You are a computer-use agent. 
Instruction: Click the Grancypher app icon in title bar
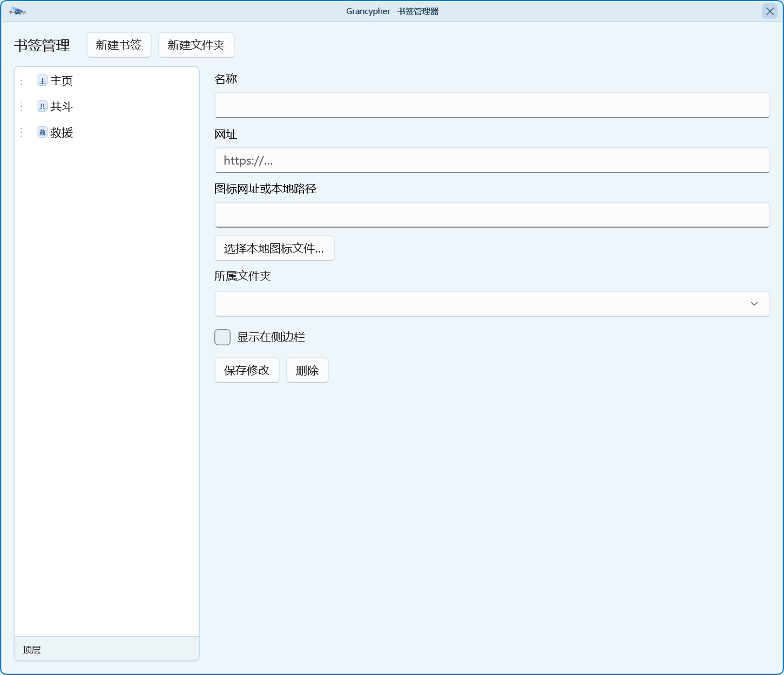tap(18, 11)
